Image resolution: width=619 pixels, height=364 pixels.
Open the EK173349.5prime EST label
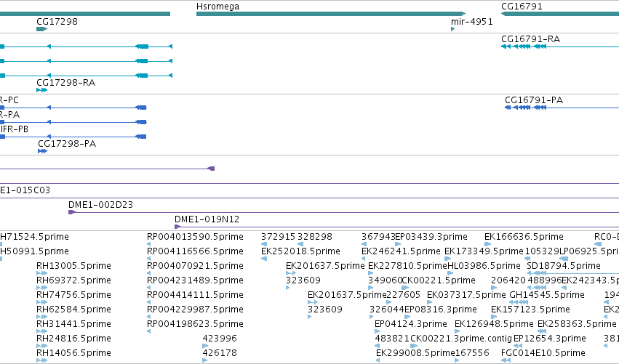pos(484,251)
